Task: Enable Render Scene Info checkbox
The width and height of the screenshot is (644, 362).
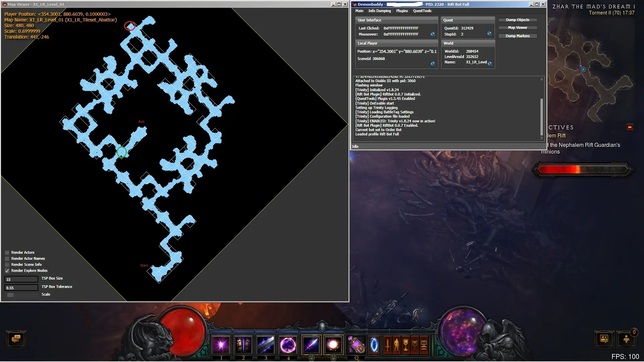Action: [7, 265]
